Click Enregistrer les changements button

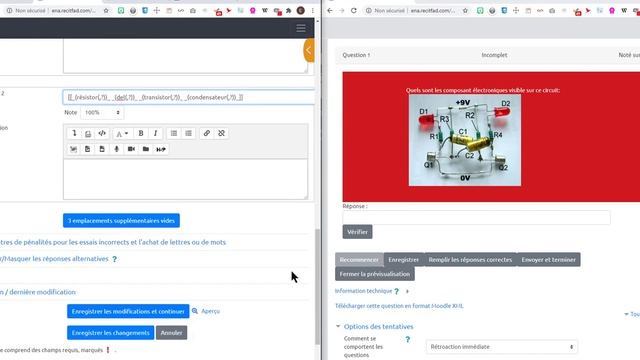point(111,333)
